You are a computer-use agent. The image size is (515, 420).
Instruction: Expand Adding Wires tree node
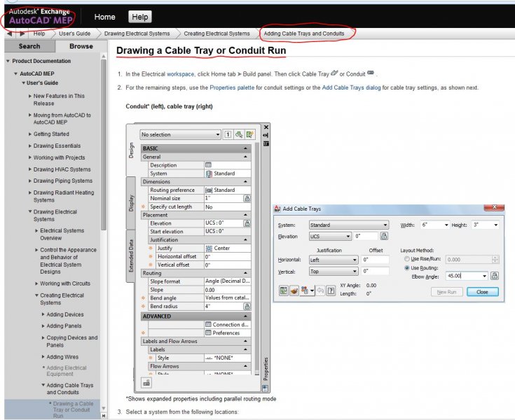coord(43,357)
